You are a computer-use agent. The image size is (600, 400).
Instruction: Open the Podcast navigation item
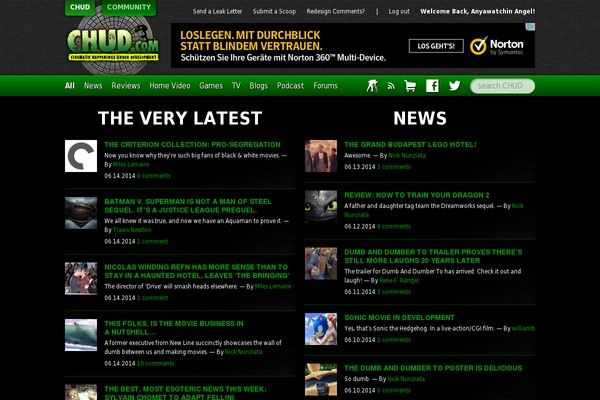click(290, 86)
